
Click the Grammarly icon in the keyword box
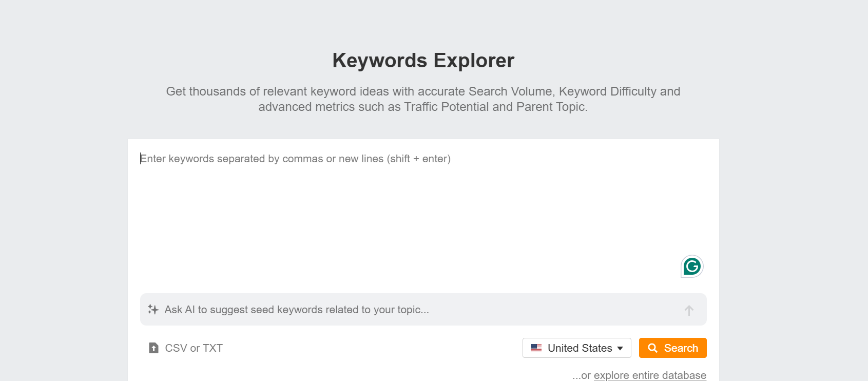click(692, 266)
